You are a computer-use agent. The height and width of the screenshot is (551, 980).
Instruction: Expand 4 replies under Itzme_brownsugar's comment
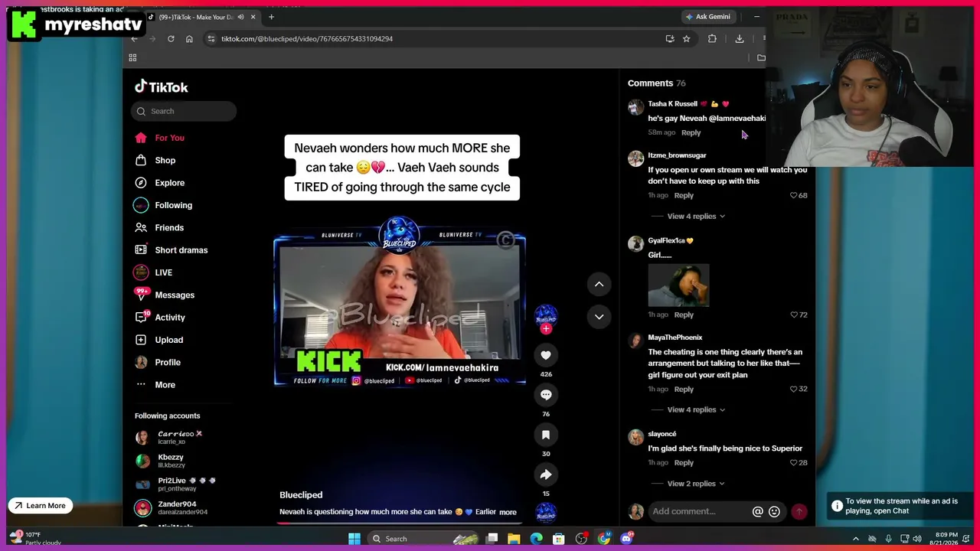[x=696, y=217]
